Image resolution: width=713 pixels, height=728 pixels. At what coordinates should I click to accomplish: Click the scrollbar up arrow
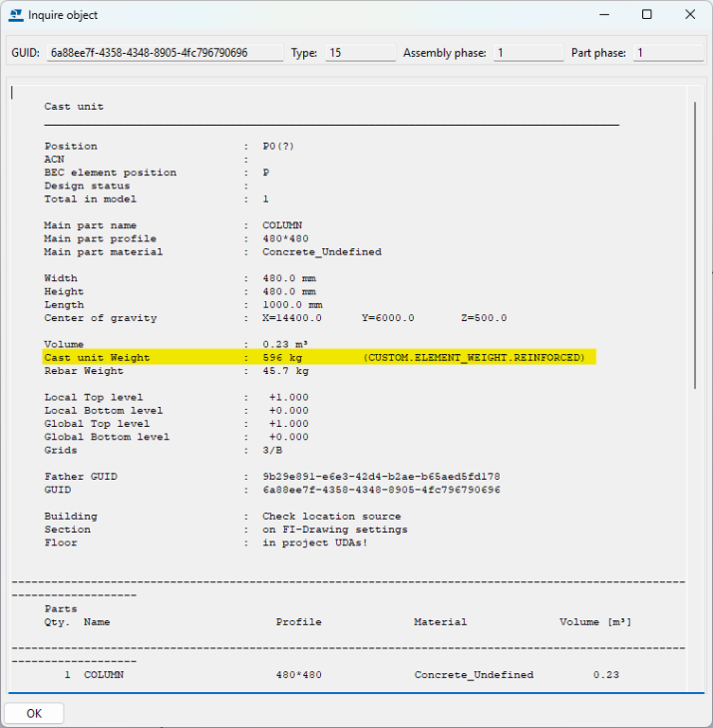[x=696, y=89]
